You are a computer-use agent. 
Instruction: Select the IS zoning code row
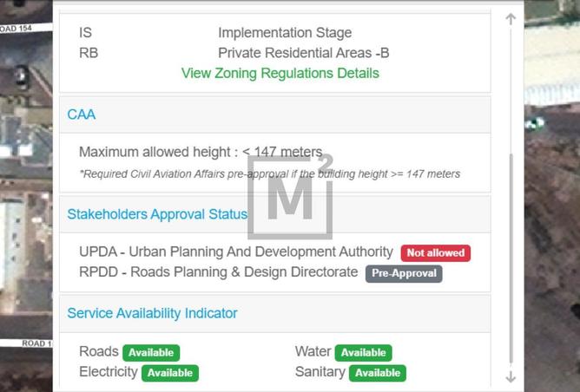(215, 33)
